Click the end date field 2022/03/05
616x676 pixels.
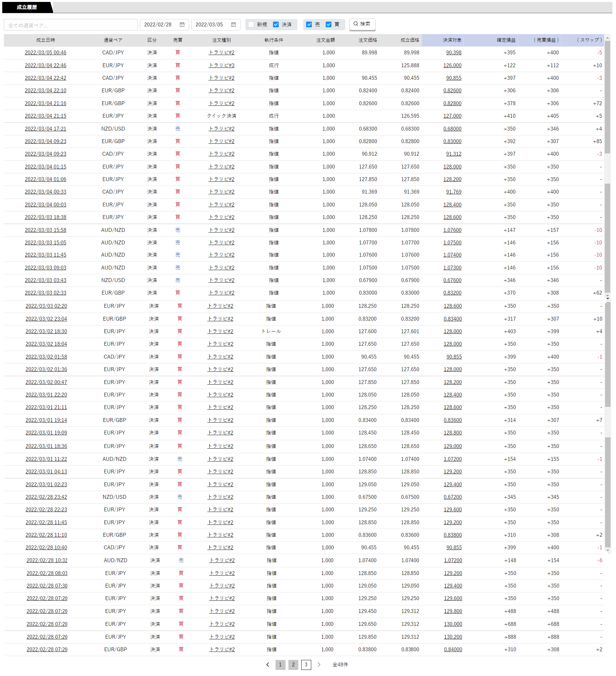[216, 25]
